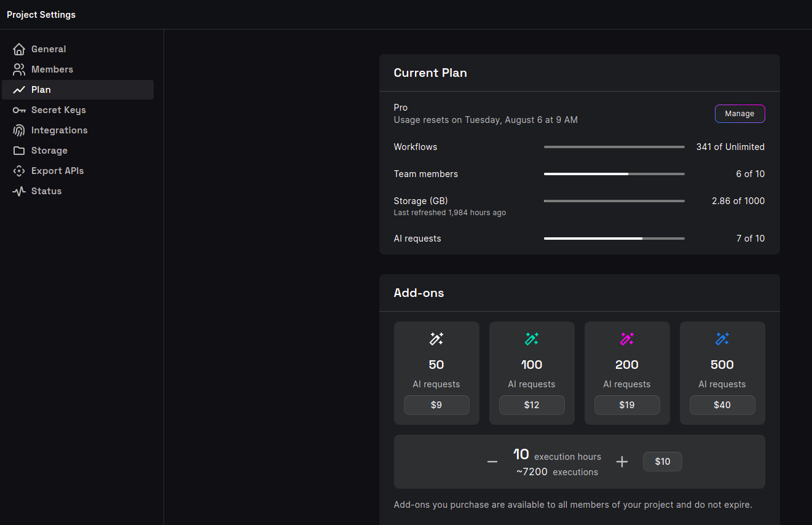812x525 pixels.
Task: Click the magenta wand icon above 200
Action: (627, 339)
